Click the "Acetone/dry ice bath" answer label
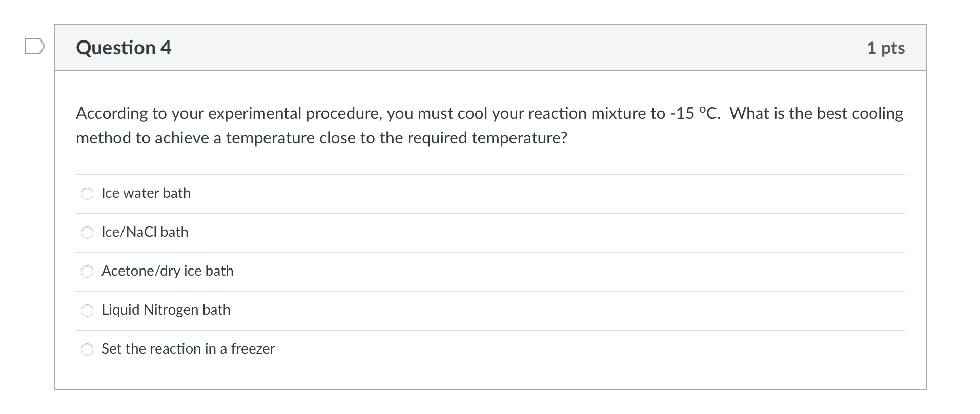 coord(168,271)
